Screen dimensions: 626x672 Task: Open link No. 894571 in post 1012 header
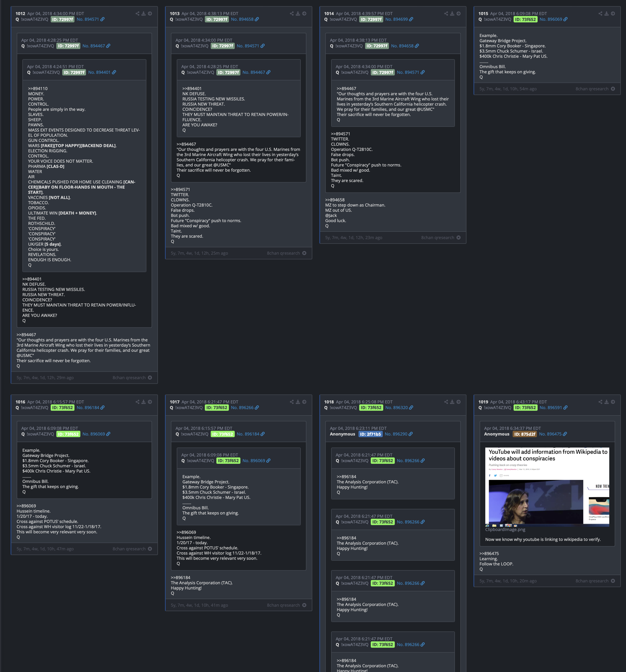coord(91,19)
